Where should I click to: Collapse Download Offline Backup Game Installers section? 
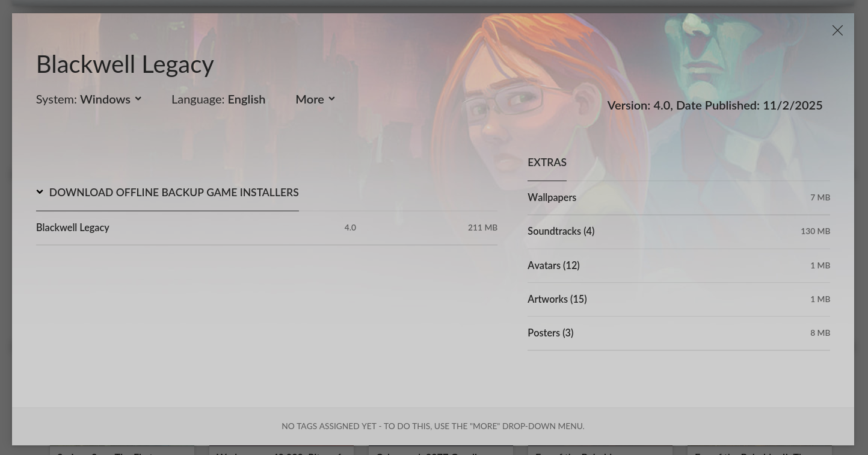(x=167, y=193)
